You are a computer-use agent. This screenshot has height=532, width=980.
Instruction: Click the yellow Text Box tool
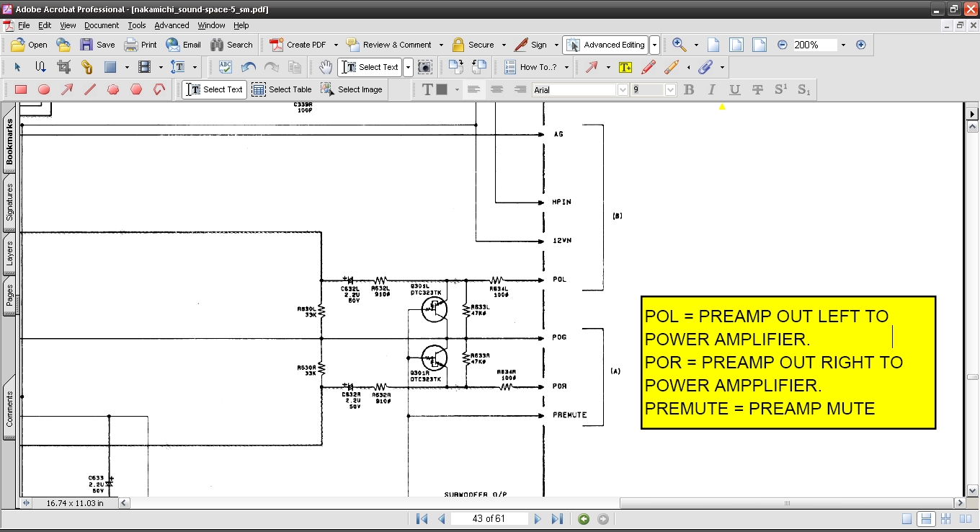click(x=625, y=67)
